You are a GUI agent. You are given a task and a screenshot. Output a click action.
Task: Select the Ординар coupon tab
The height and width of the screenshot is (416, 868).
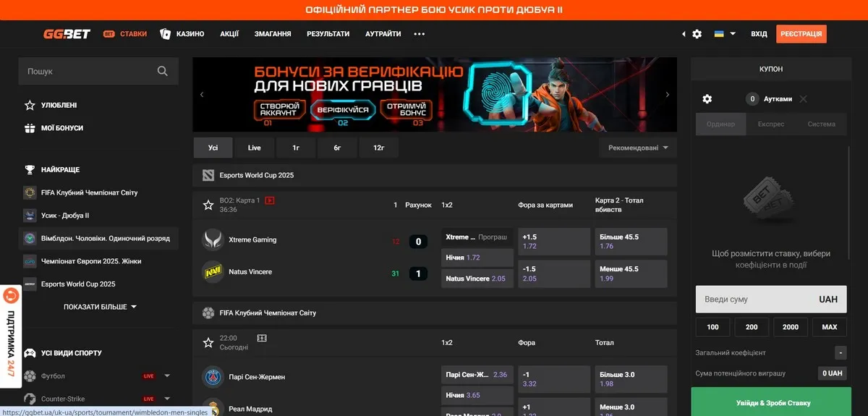tap(720, 124)
